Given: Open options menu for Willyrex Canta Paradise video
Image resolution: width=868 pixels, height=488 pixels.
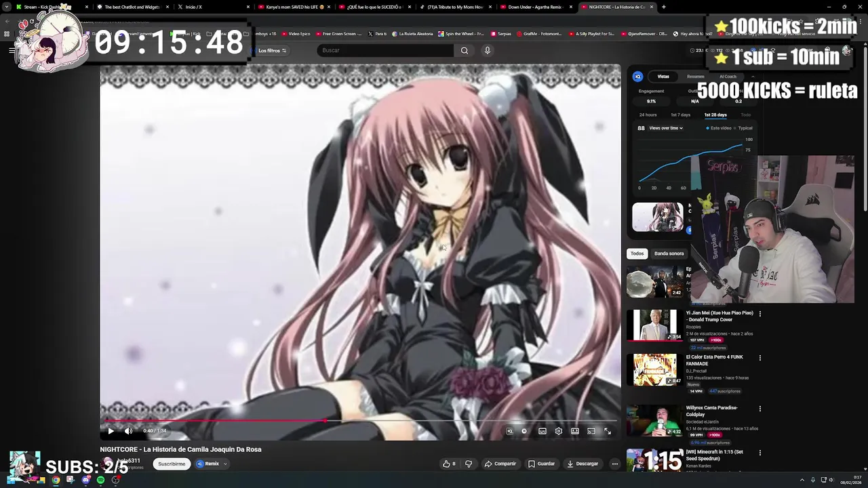Looking at the screenshot, I should 759,409.
